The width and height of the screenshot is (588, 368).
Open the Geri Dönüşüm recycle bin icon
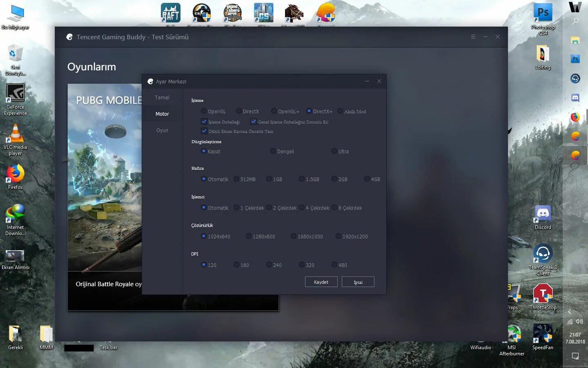point(16,60)
